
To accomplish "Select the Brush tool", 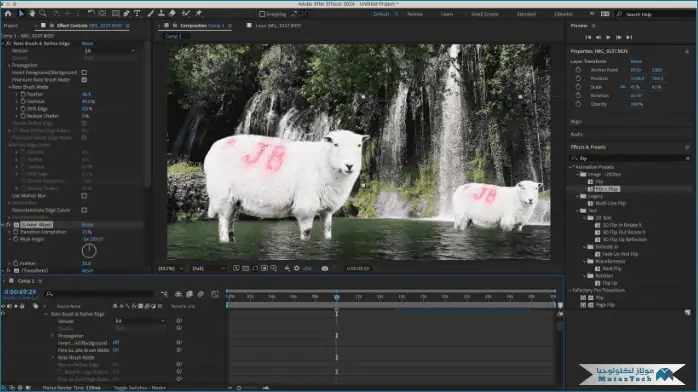I will tap(150, 14).
